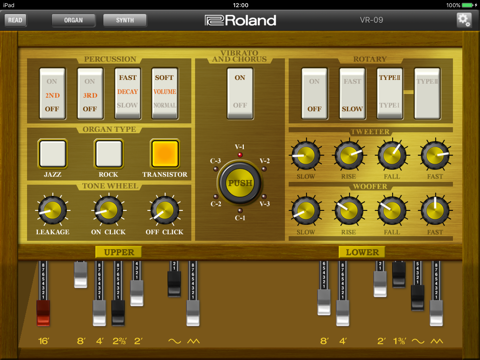Click the Tweeter RISE knob
480x360 pixels.
point(349,155)
